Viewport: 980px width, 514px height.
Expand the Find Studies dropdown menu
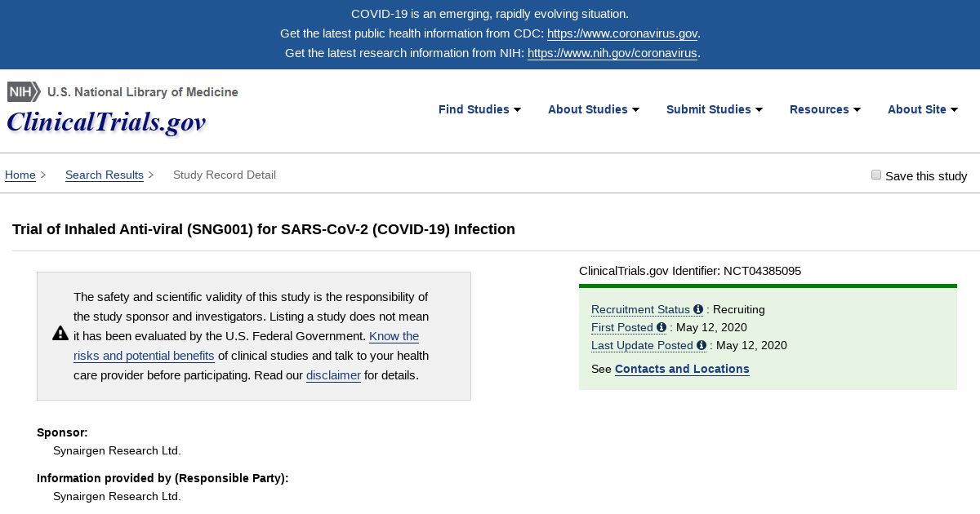[479, 109]
